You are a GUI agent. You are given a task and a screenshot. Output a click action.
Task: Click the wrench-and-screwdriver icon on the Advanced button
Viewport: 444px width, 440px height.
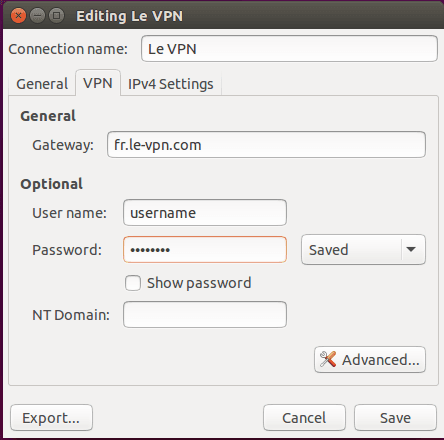[x=328, y=359]
